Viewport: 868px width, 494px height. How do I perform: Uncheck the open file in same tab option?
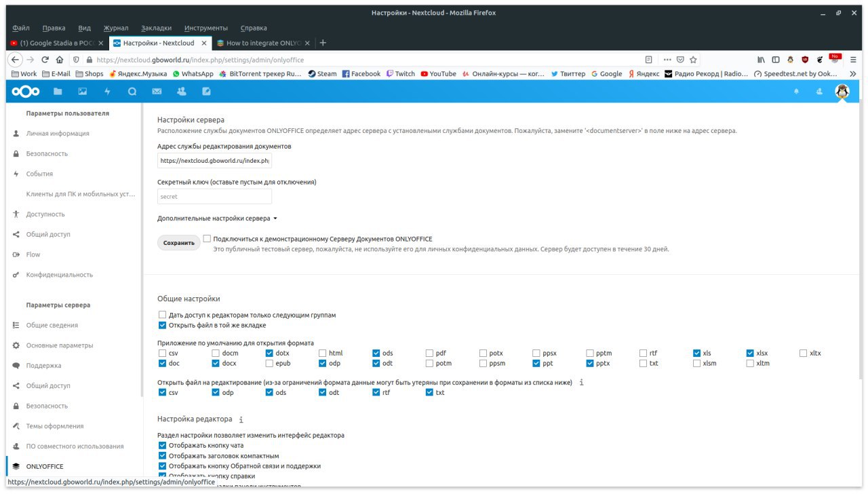pos(162,325)
